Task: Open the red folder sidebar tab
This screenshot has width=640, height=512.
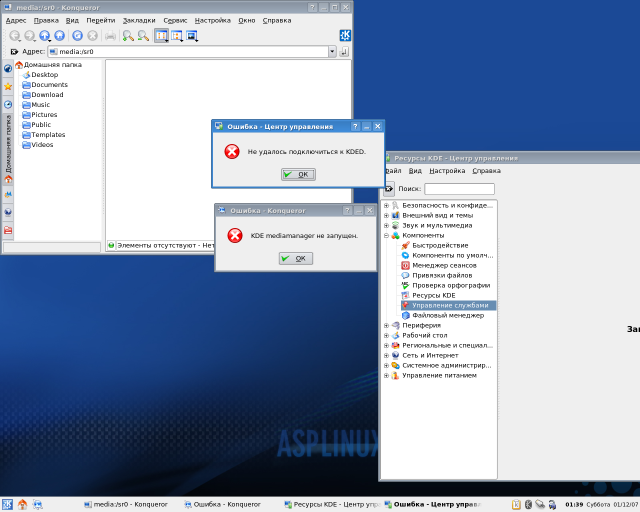Action: point(8,230)
